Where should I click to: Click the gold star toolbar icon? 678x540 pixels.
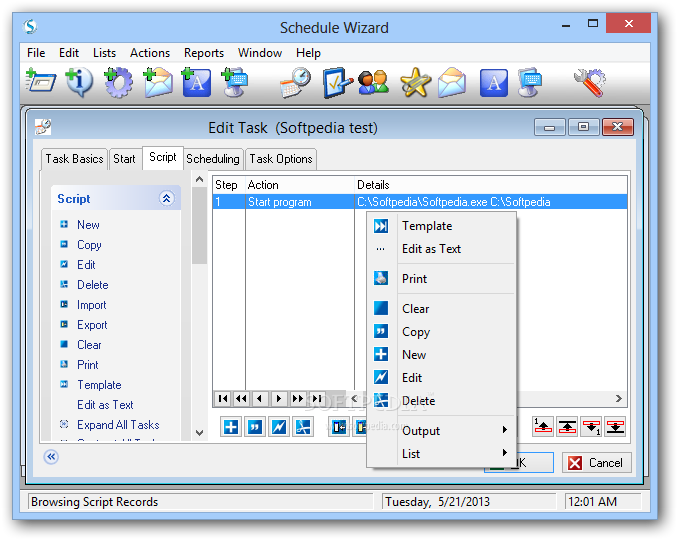click(415, 81)
